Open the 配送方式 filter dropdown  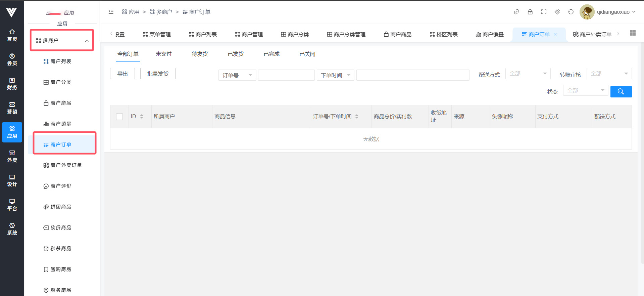coord(528,74)
